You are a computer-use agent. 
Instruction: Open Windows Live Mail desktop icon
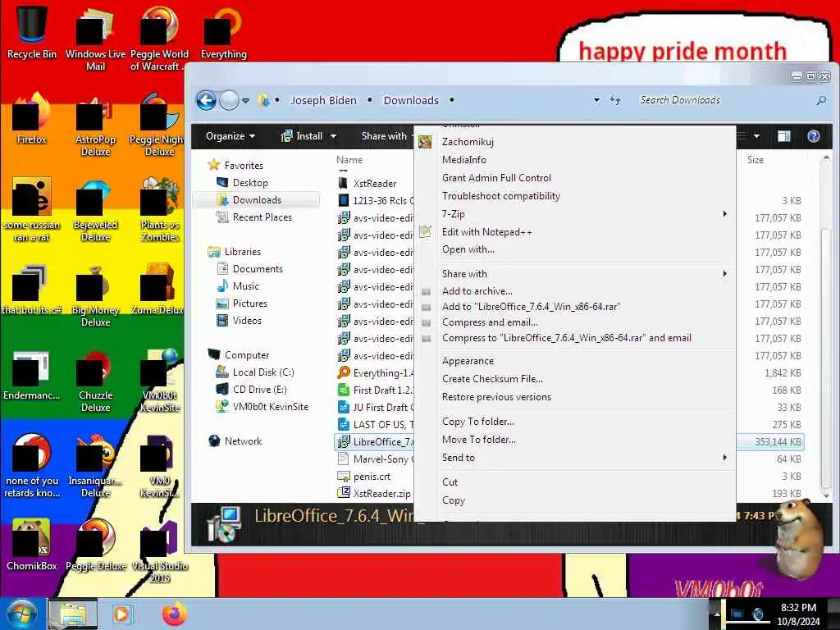95,38
